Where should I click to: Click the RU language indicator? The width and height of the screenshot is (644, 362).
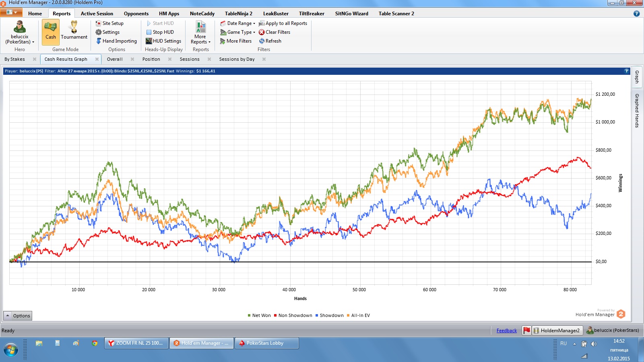(563, 343)
